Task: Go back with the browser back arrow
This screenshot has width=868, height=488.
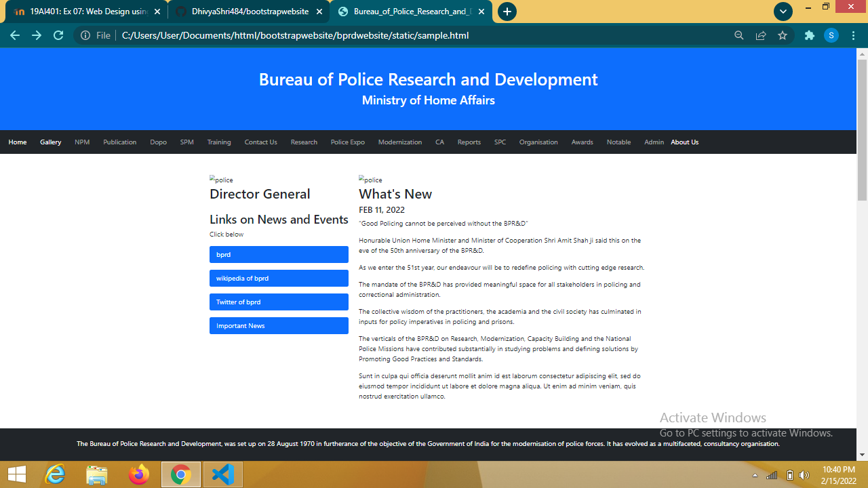Action: [15, 35]
